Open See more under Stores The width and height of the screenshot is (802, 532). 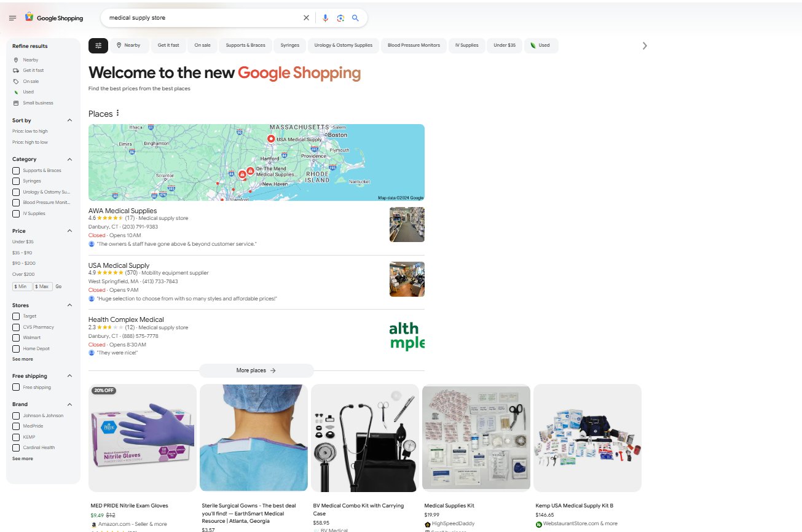pyautogui.click(x=22, y=359)
